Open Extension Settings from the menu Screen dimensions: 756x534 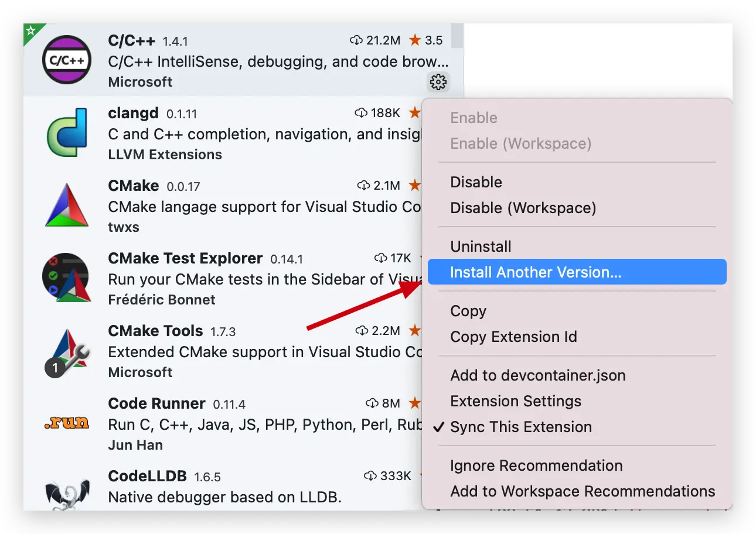[x=516, y=401]
